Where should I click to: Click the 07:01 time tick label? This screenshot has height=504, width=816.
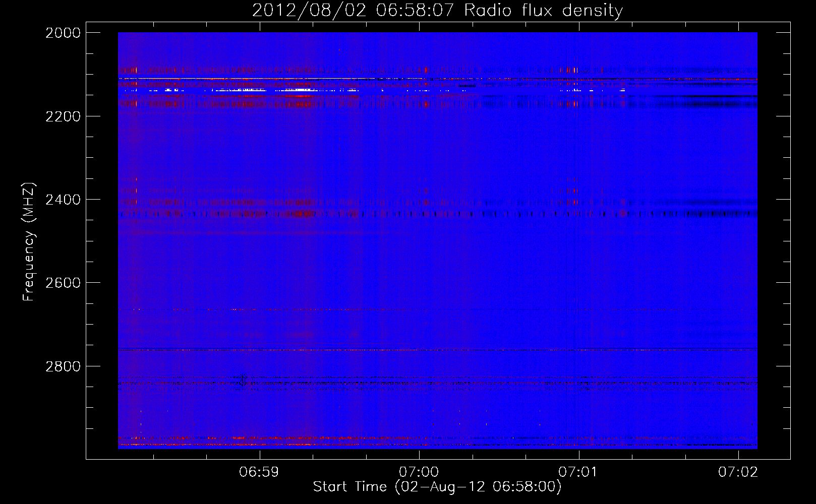pyautogui.click(x=578, y=472)
